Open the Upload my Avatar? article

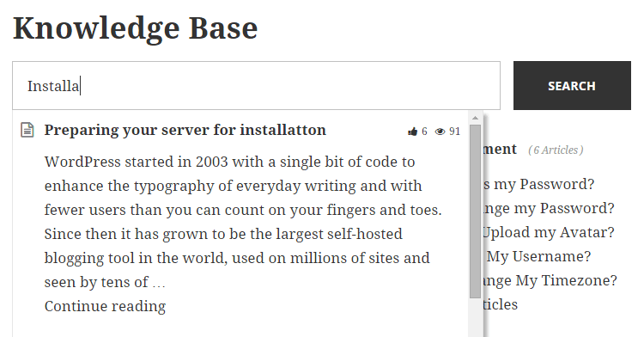tap(548, 232)
